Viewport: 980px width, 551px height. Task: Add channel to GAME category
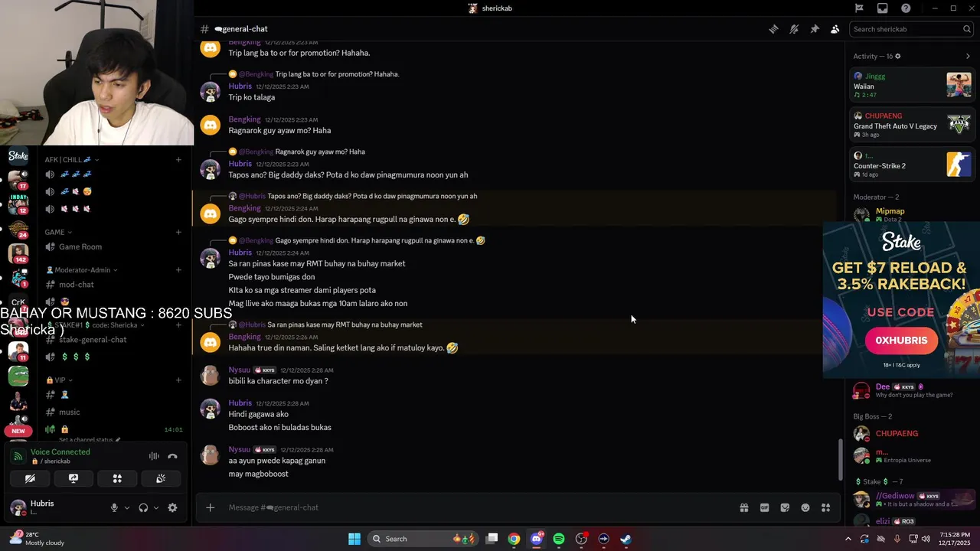click(178, 232)
